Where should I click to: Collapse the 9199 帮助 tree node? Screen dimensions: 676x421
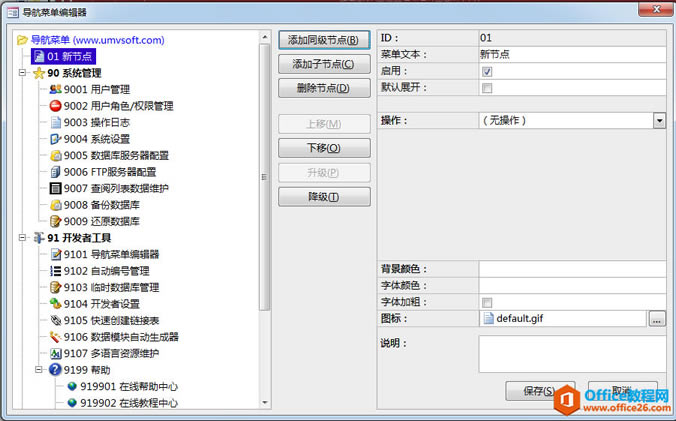(39, 370)
